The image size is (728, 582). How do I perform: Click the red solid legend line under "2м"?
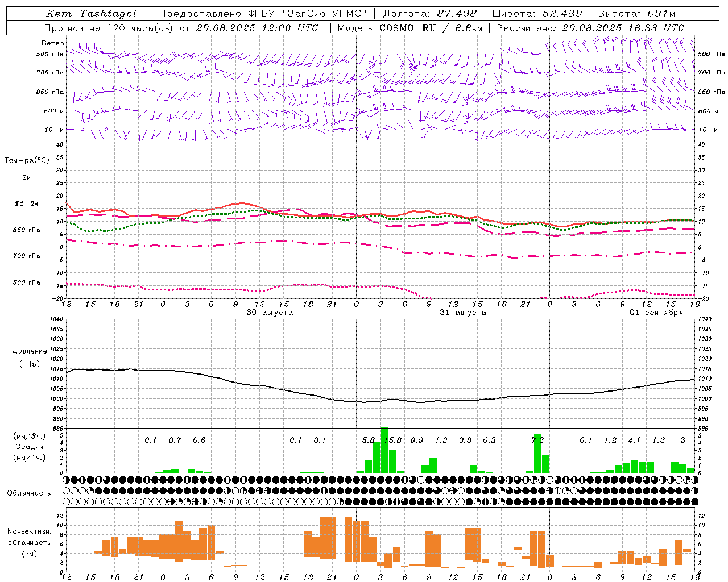tap(26, 184)
